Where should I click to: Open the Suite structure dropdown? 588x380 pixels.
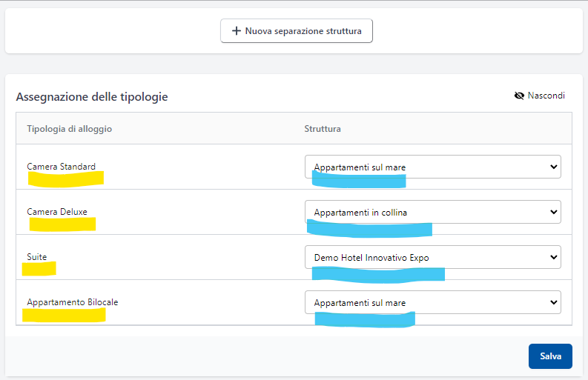click(x=432, y=257)
